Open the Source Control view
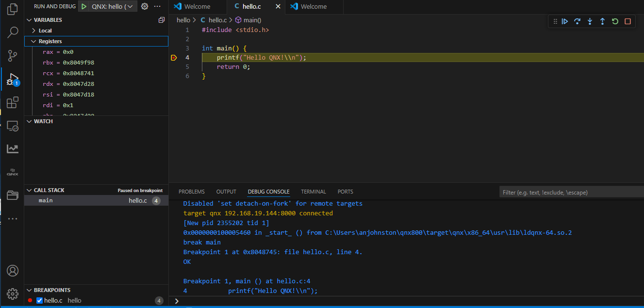The height and width of the screenshot is (308, 644). pyautogui.click(x=13, y=56)
